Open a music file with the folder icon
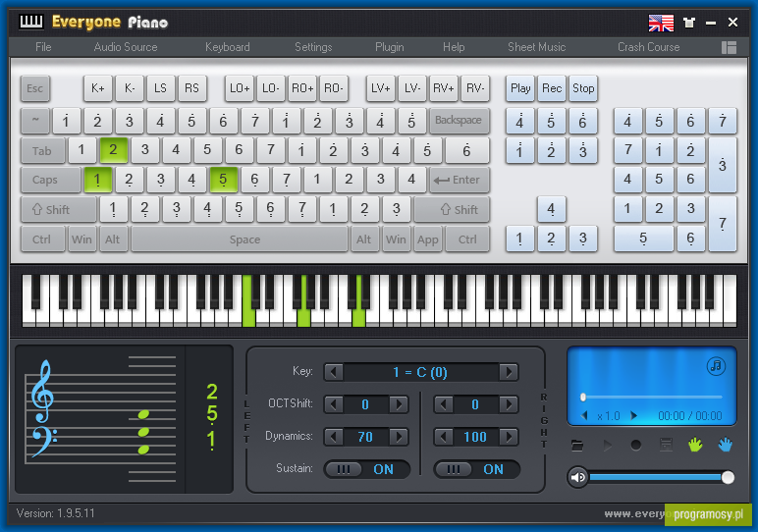The image size is (758, 532). [x=577, y=445]
